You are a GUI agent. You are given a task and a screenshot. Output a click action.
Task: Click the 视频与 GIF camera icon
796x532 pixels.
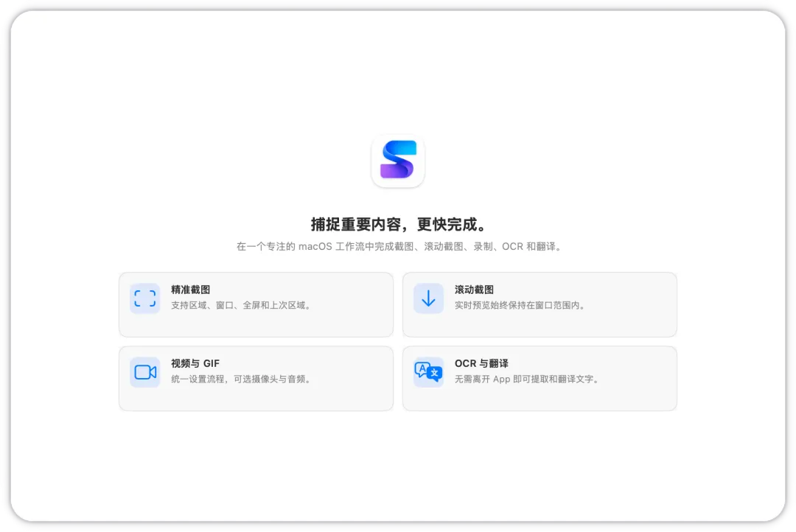pyautogui.click(x=144, y=372)
